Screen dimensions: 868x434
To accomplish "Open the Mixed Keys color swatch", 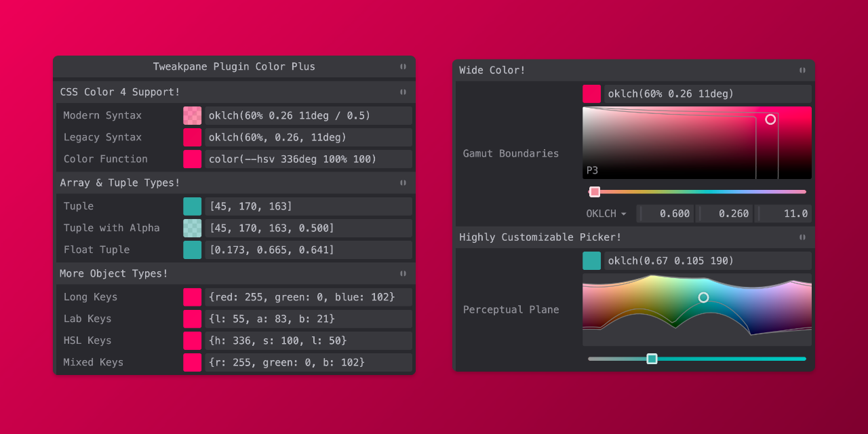I will [192, 362].
